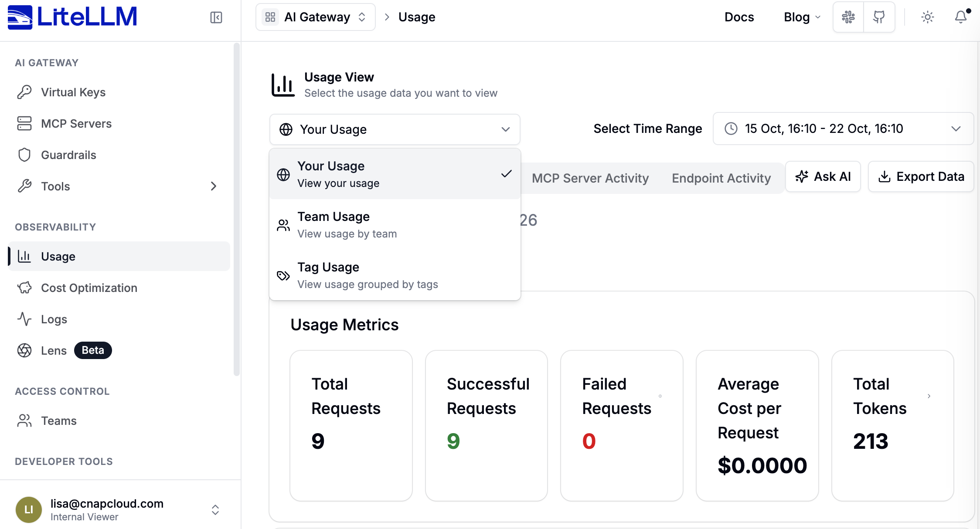Screen dimensions: 980x529
Task: Click the Export Data button
Action: tap(921, 176)
